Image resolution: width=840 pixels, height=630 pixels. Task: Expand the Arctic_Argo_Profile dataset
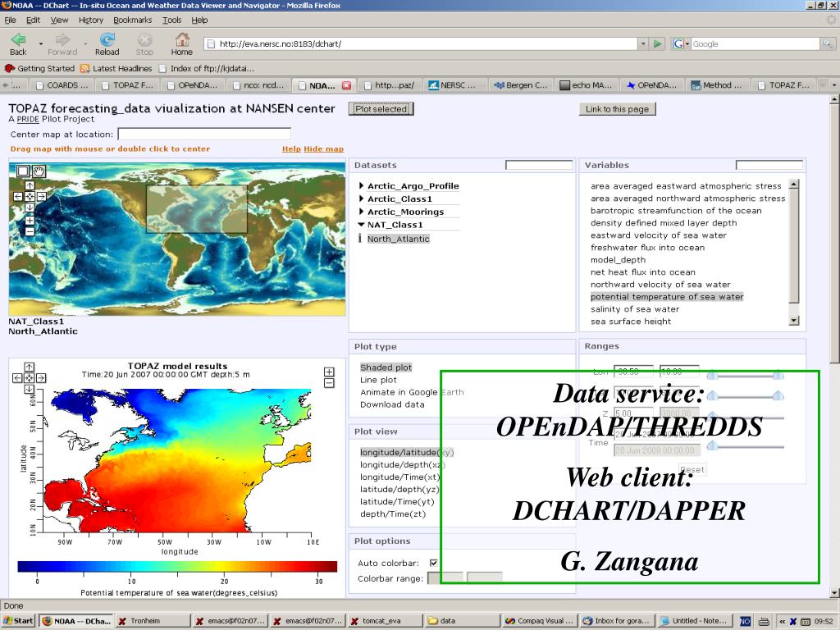click(x=362, y=185)
